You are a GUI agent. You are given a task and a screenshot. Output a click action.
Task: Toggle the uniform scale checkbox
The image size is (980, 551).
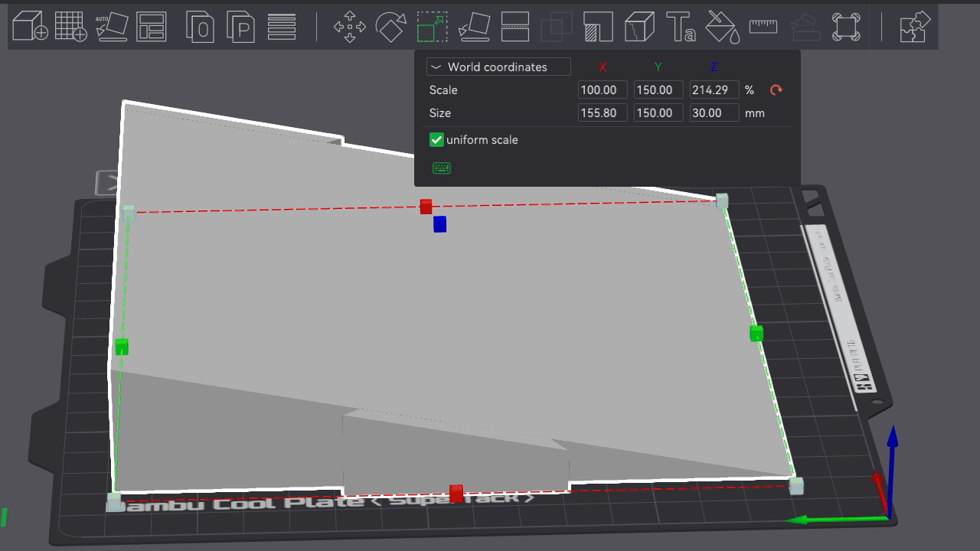436,140
